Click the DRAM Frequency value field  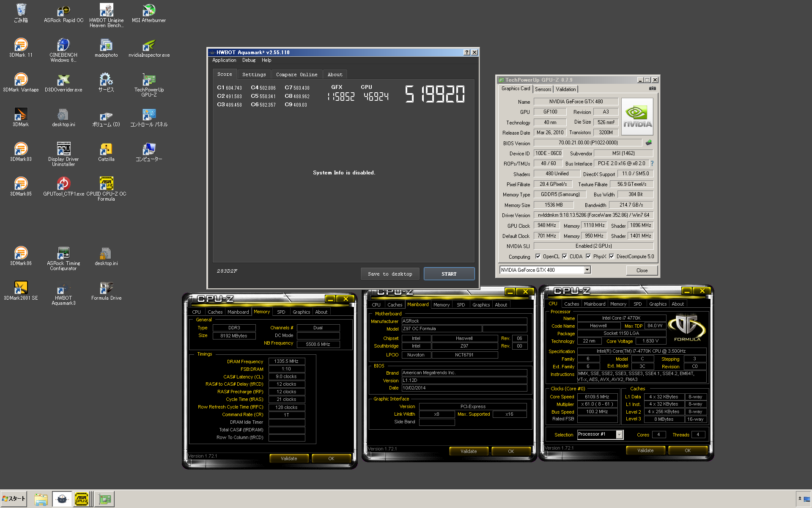coord(286,362)
